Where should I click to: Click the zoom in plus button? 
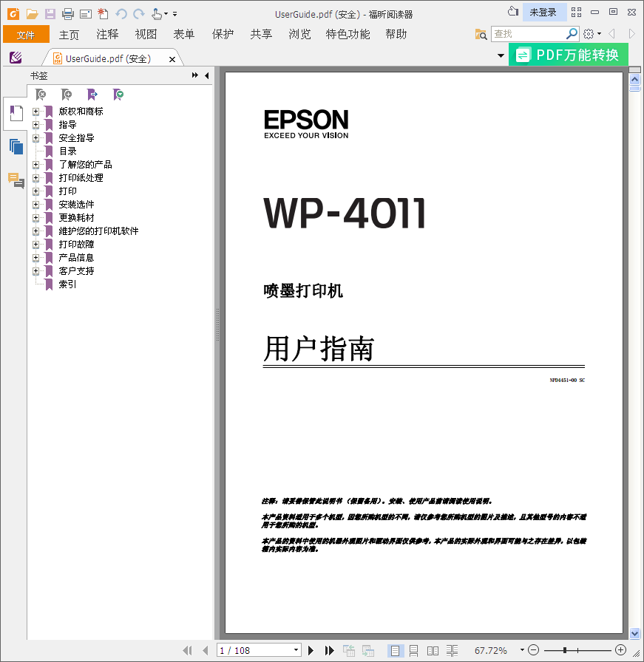[621, 650]
